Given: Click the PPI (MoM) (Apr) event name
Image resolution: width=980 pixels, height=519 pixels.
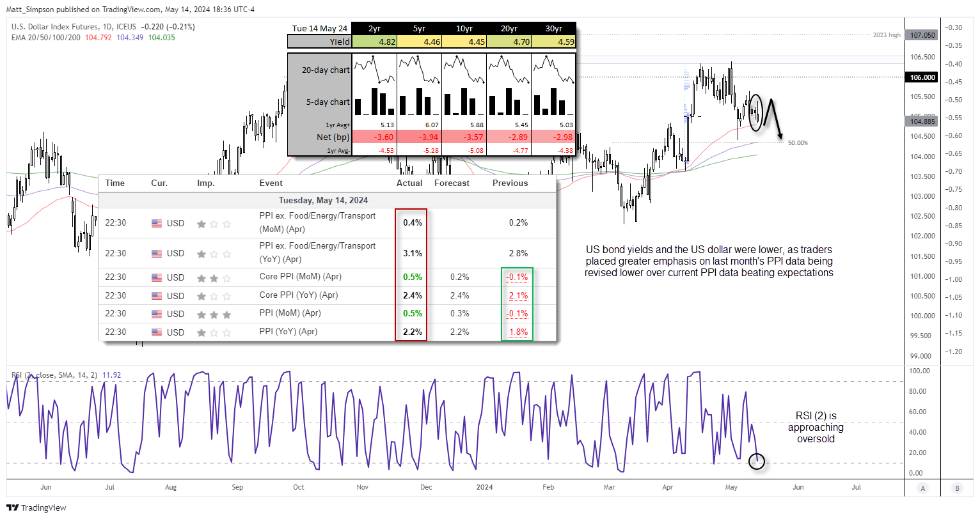Looking at the screenshot, I should (290, 313).
